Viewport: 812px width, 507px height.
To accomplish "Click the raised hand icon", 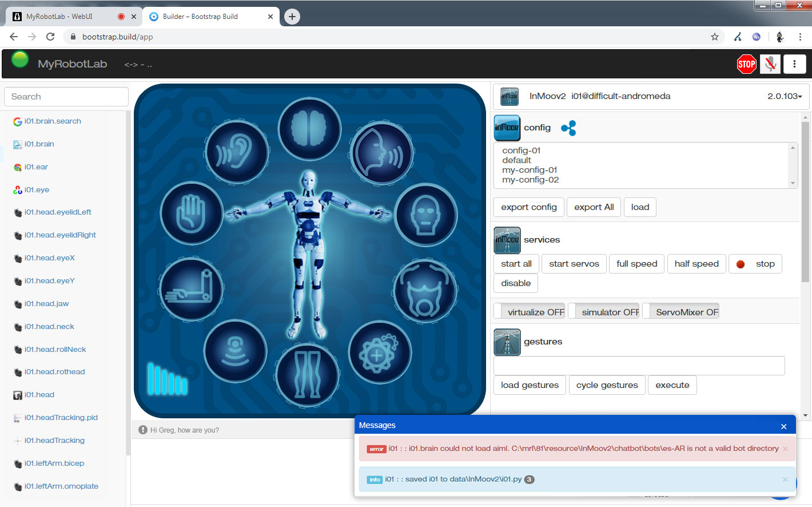I will (192, 213).
